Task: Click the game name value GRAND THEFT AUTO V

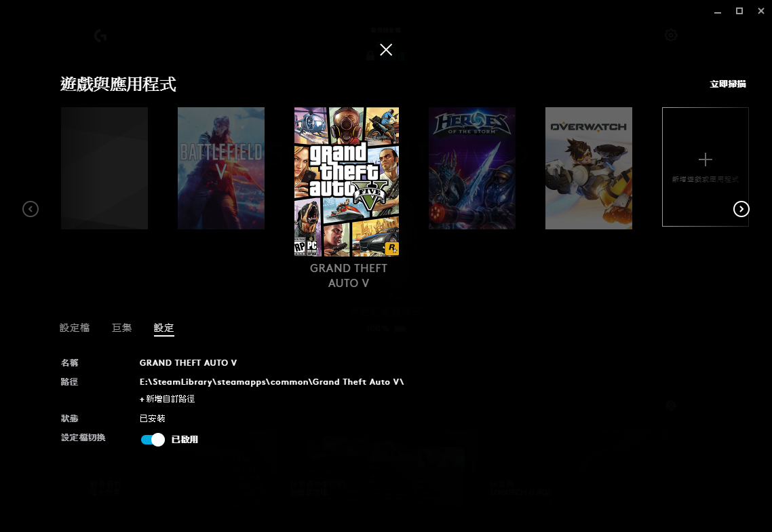Action: (x=188, y=362)
